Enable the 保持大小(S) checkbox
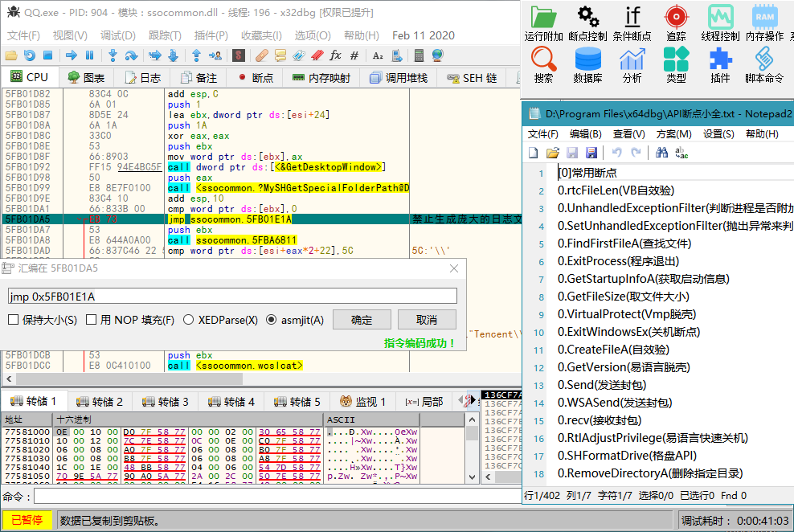Screen dimensions: 794x532 (14, 320)
